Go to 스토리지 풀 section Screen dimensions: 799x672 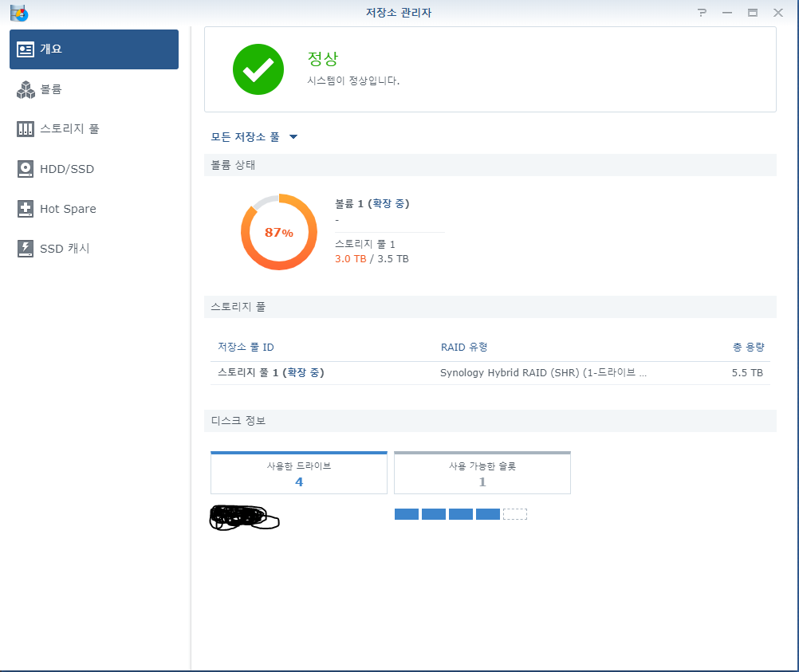point(94,129)
